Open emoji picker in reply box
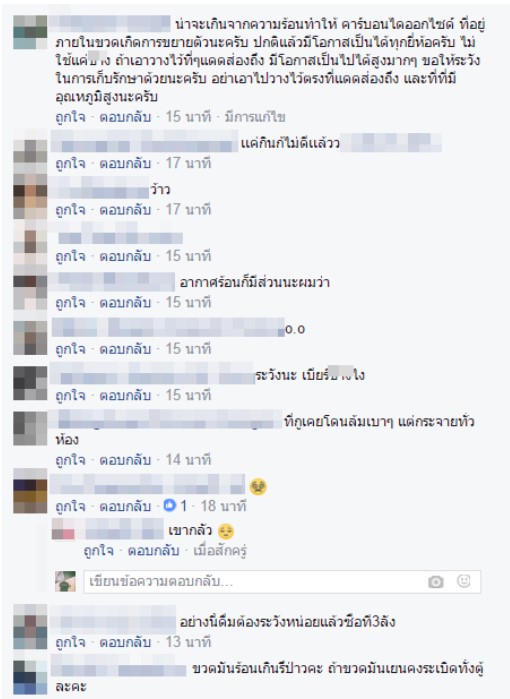The image size is (510, 699). (x=464, y=581)
